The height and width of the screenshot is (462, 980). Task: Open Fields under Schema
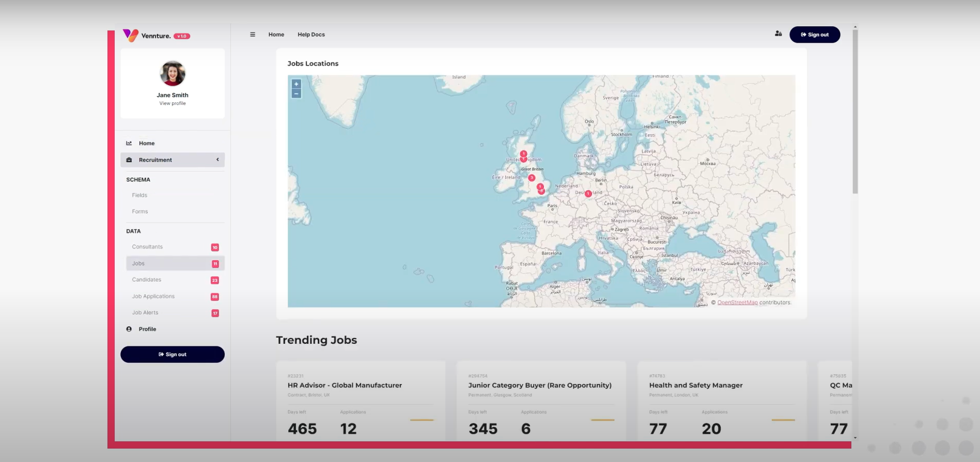(x=139, y=195)
